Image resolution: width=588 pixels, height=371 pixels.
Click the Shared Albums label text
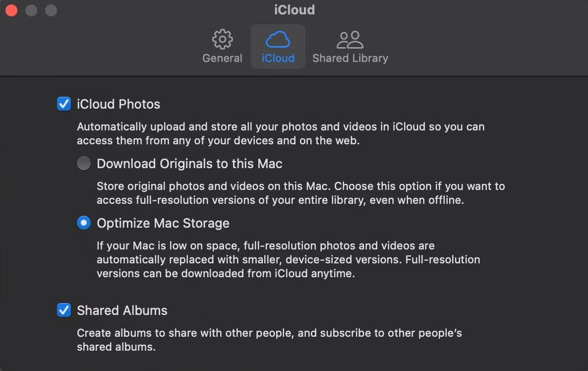point(122,310)
